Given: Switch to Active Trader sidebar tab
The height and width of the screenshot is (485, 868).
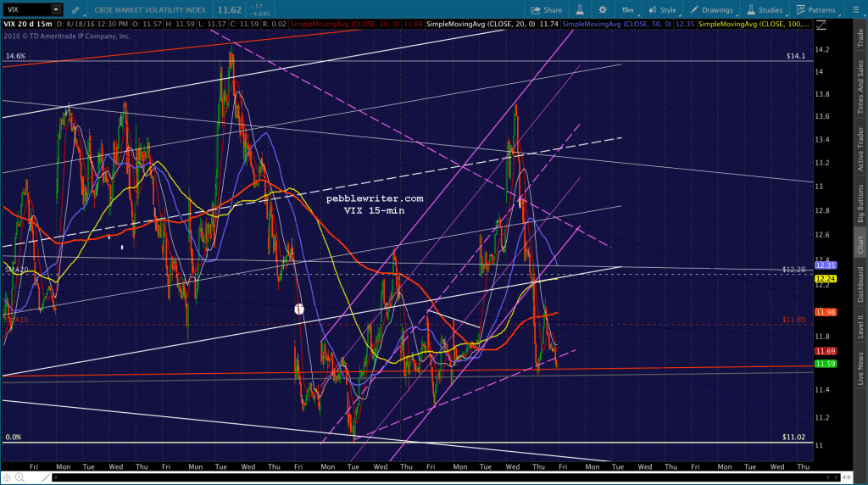Looking at the screenshot, I should tap(860, 149).
